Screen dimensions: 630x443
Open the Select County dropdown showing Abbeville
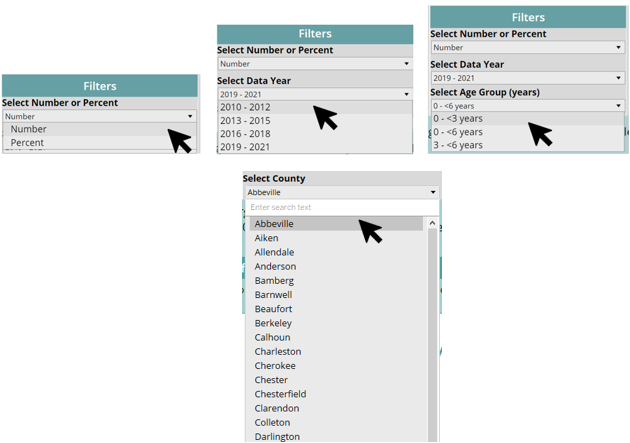[341, 192]
